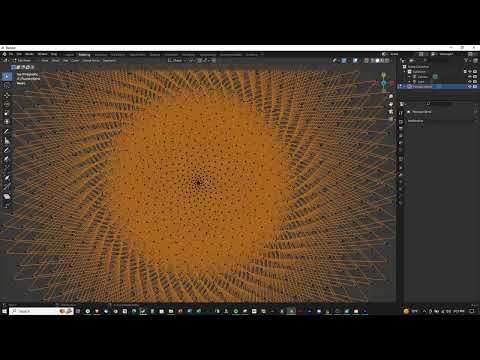
Task: Click the viewport zoom gizmo icon
Action: 391,96
